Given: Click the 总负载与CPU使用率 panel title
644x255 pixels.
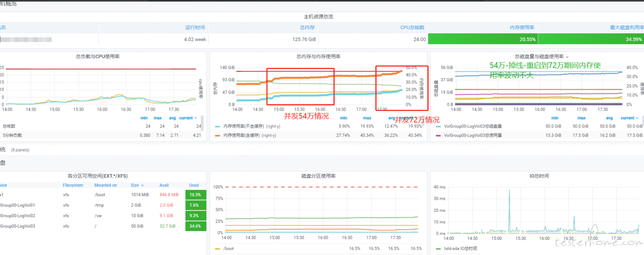Looking at the screenshot, I should tap(97, 56).
